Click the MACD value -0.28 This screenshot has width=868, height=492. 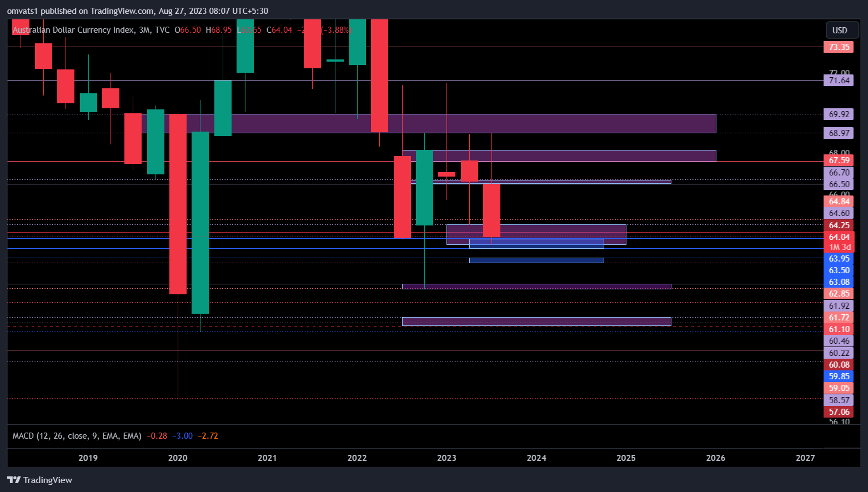tap(157, 436)
